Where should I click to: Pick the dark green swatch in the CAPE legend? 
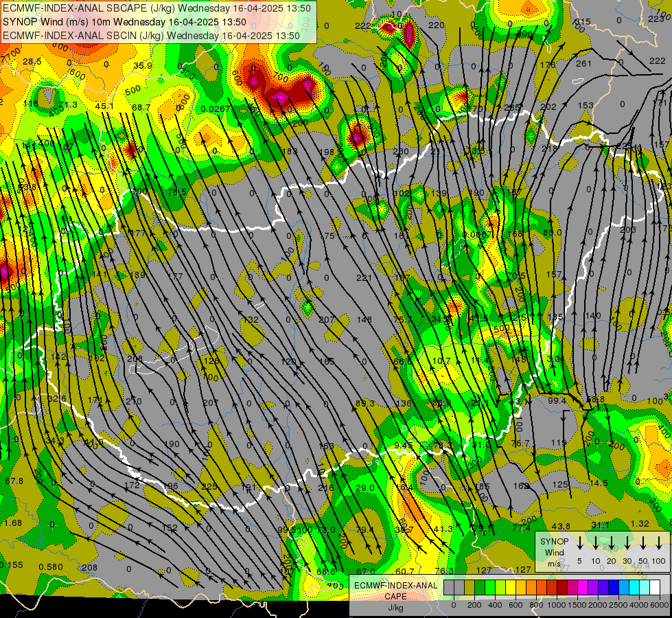point(480,588)
